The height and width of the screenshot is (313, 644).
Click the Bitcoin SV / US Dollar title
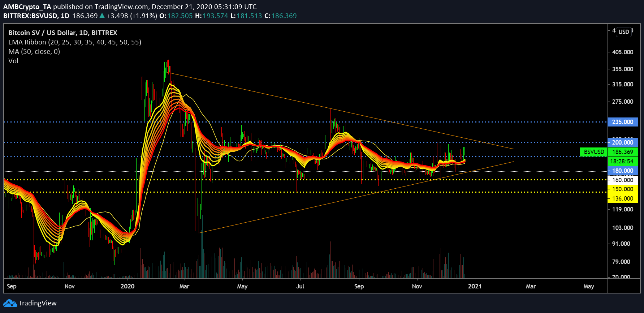click(63, 33)
